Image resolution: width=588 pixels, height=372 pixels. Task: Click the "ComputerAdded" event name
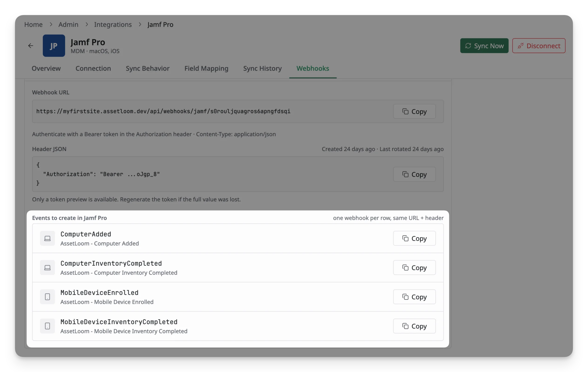86,234
